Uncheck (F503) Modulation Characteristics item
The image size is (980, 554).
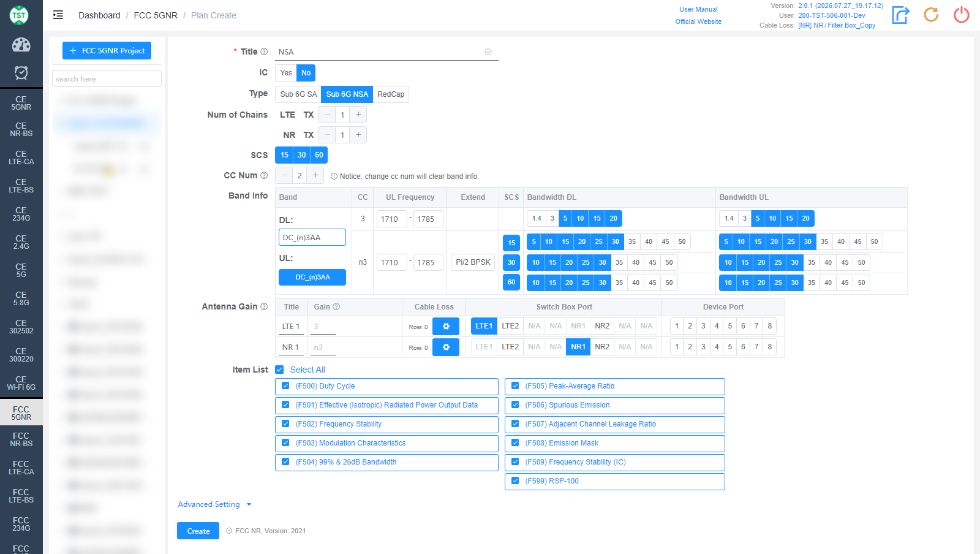point(285,443)
